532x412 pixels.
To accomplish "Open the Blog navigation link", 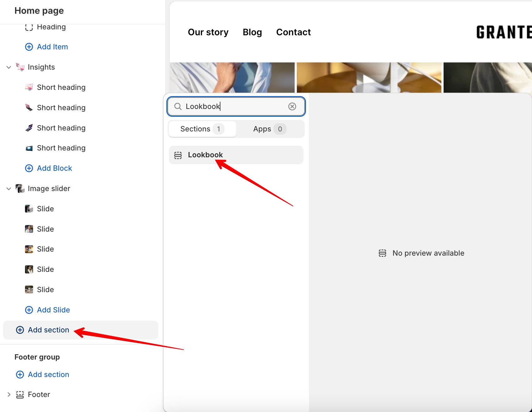I will click(x=252, y=32).
